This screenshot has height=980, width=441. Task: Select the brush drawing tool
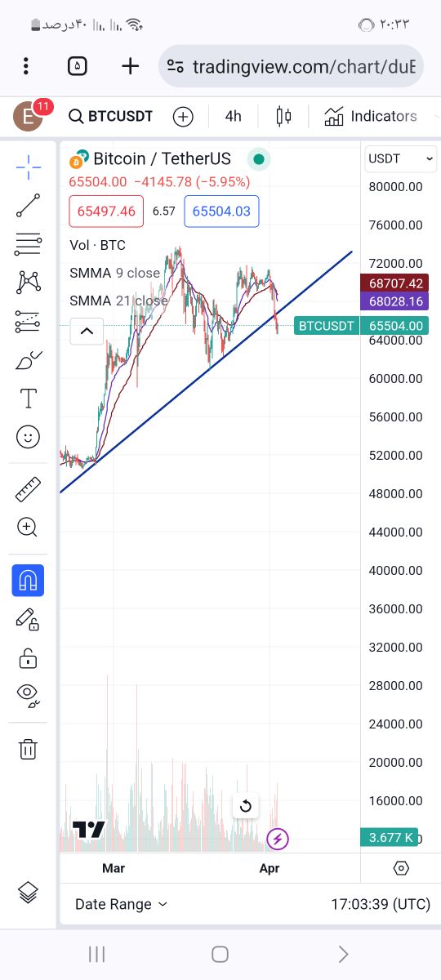[28, 359]
